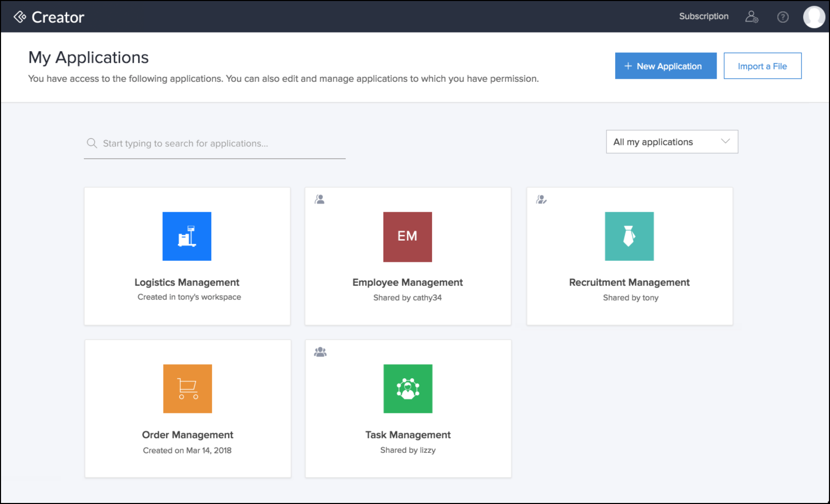Image resolution: width=830 pixels, height=504 pixels.
Task: Open the red EM Employee Management icon
Action: [407, 236]
